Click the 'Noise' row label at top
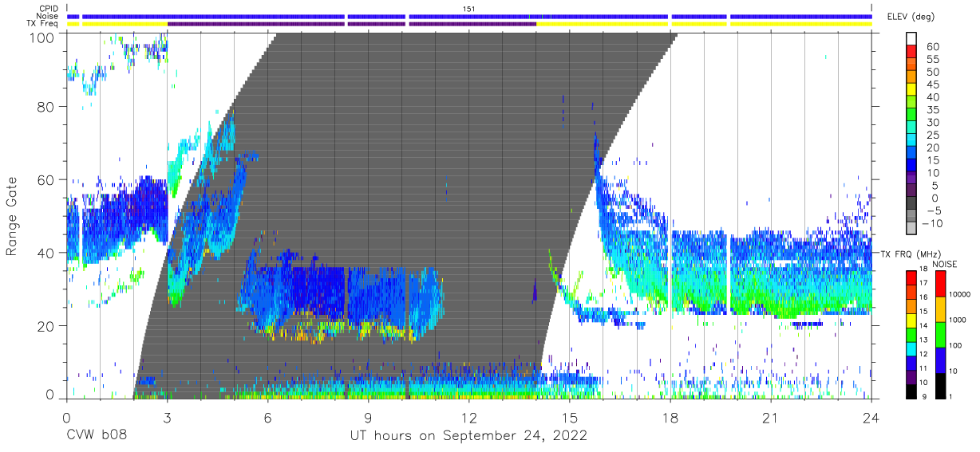The height and width of the screenshot is (452, 980). click(x=48, y=16)
